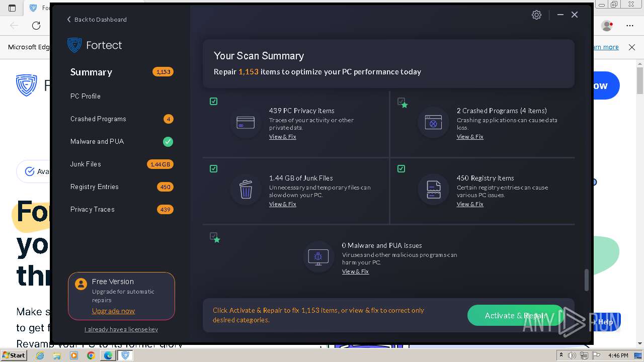Toggle the Crashed Programs premium checkbox
The height and width of the screenshot is (362, 644).
pyautogui.click(x=401, y=102)
